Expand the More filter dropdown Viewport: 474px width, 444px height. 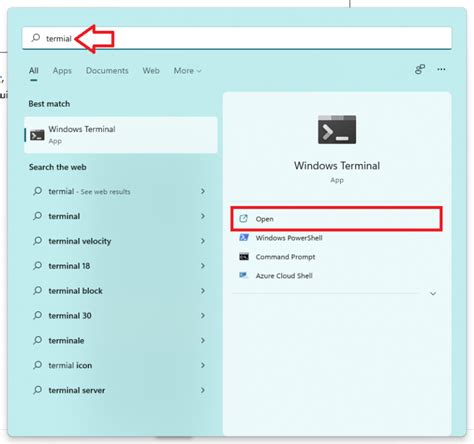point(187,71)
